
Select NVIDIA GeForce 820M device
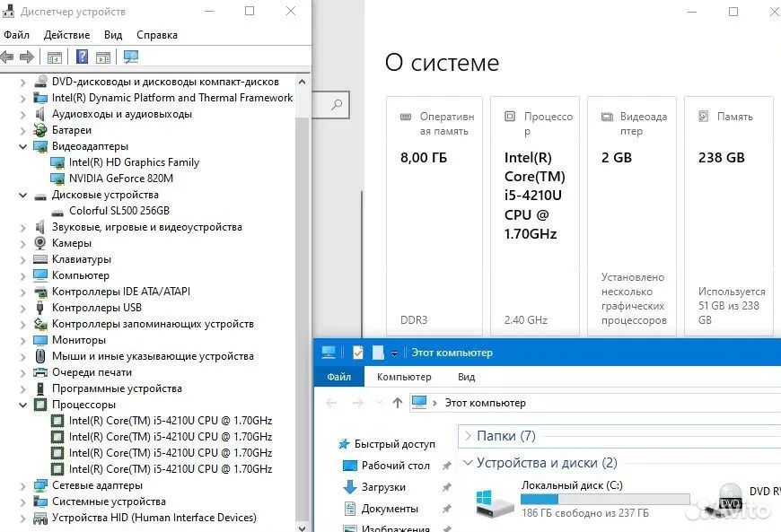121,179
